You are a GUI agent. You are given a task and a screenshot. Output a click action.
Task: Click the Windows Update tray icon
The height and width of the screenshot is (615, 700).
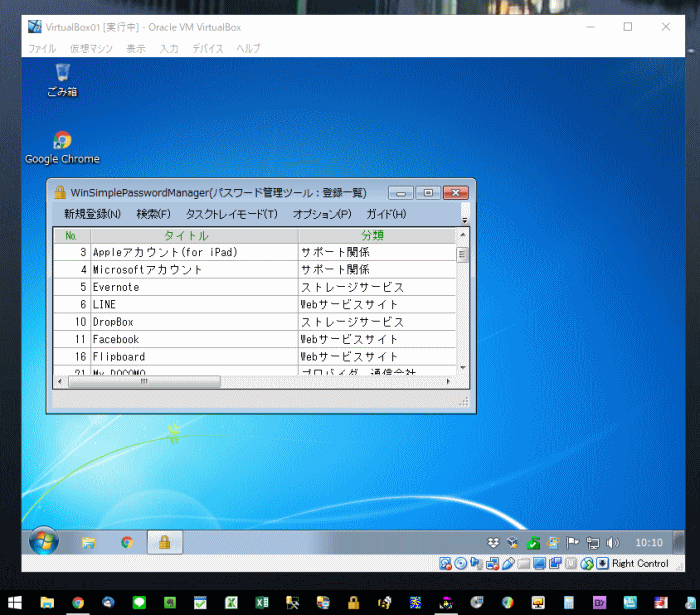click(x=553, y=543)
